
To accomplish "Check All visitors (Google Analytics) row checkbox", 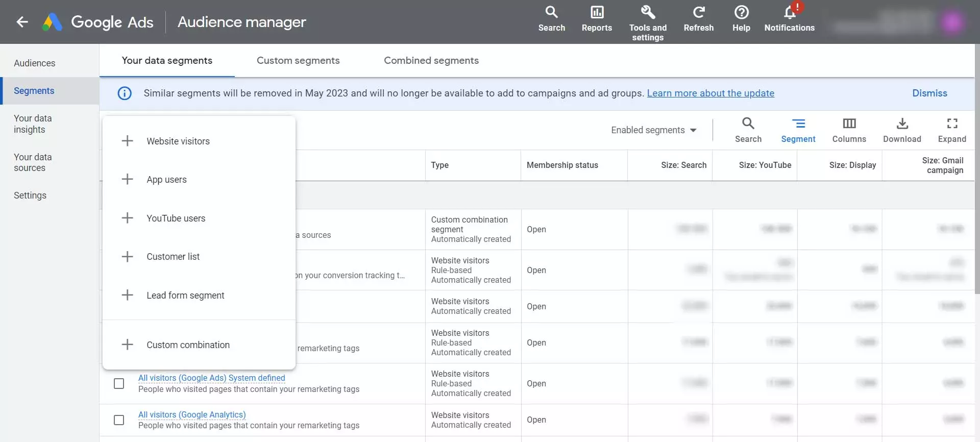I will point(119,420).
